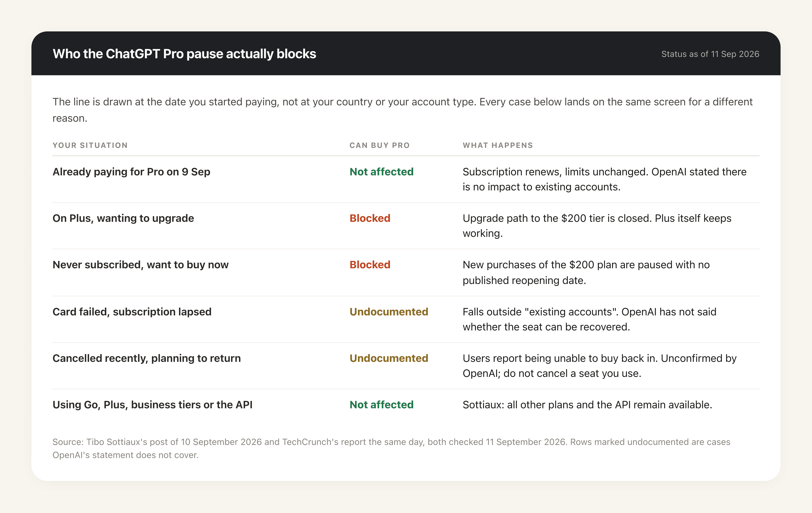Select 'Using Go, Plus, business tiers or the API'

click(152, 405)
